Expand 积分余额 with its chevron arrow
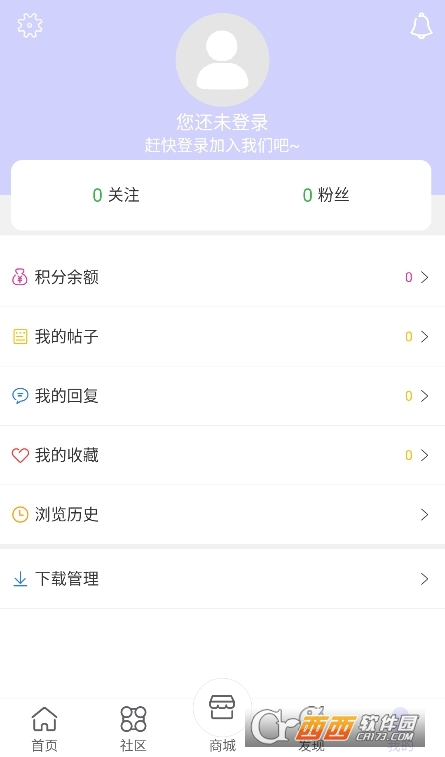 point(424,277)
